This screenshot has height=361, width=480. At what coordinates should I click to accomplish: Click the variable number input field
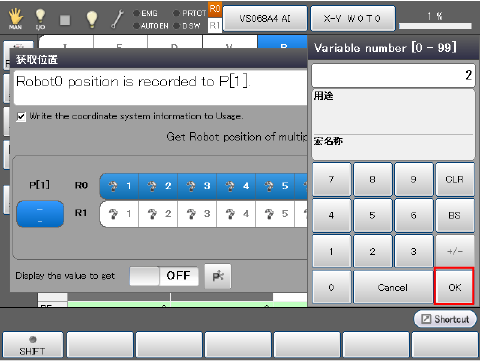[393, 76]
